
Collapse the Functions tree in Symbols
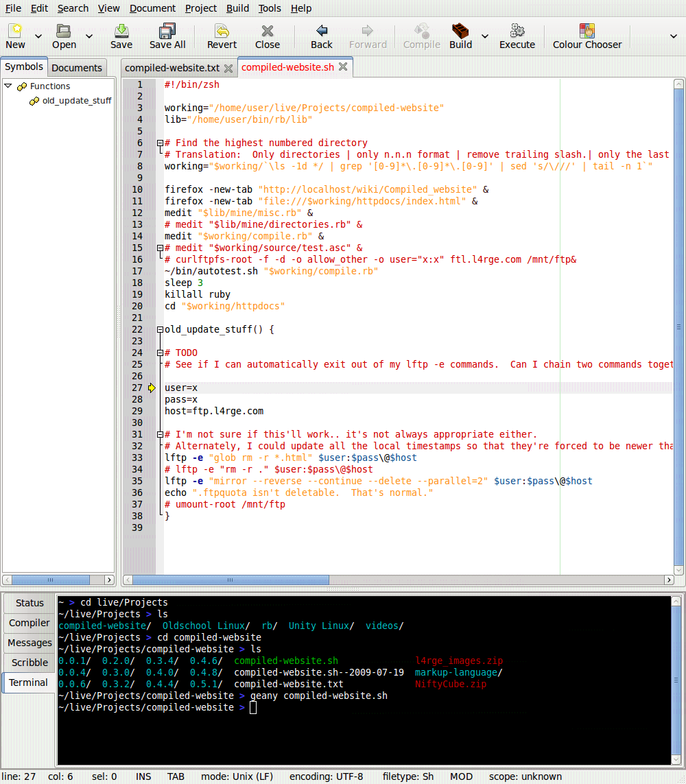(x=8, y=86)
